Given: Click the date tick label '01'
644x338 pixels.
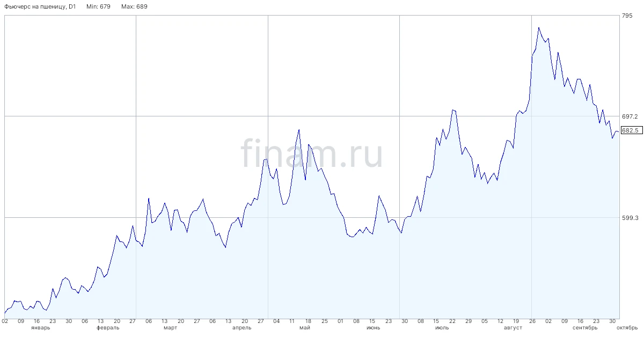Looking at the screenshot, I should pyautogui.click(x=340, y=321).
